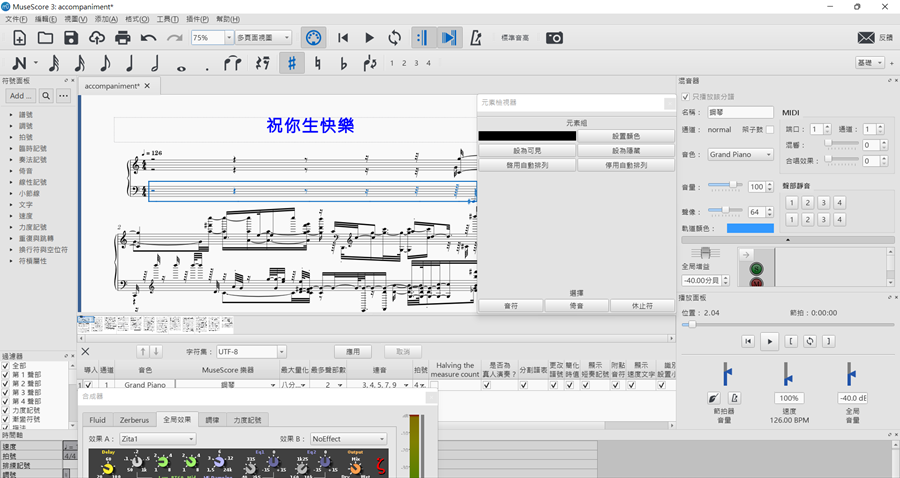The image size is (900, 478).
Task: Toggle the flat accidental
Action: point(343,63)
